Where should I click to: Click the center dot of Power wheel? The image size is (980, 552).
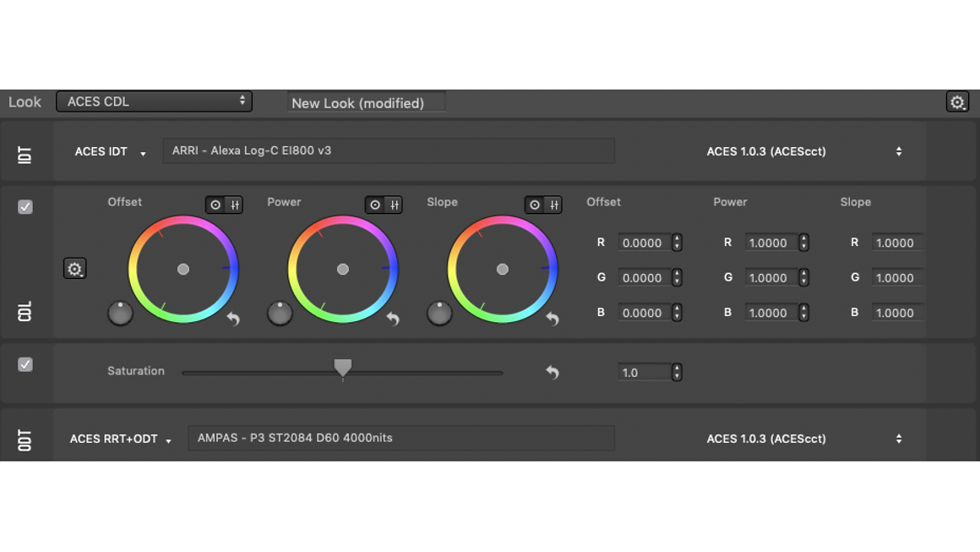pyautogui.click(x=342, y=269)
